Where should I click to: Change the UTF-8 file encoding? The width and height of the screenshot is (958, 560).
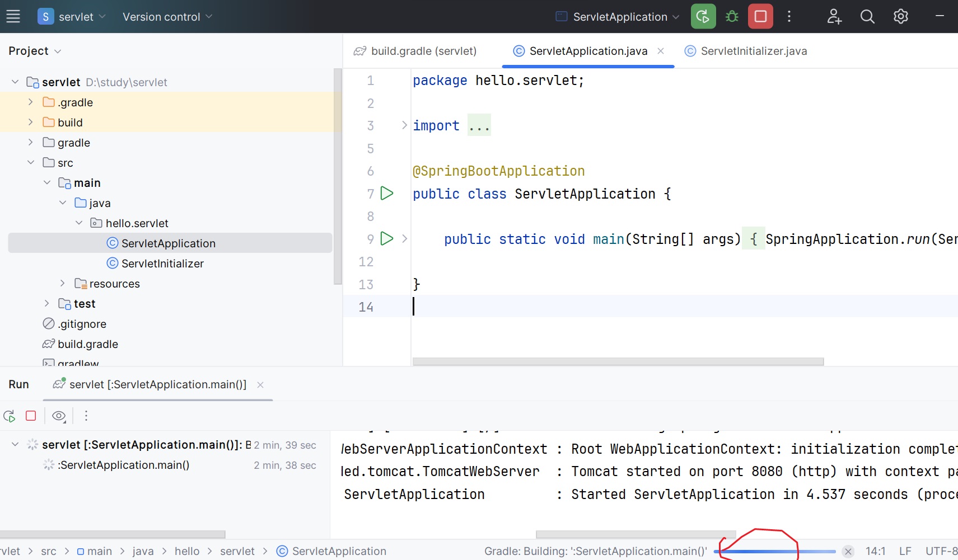point(941,551)
